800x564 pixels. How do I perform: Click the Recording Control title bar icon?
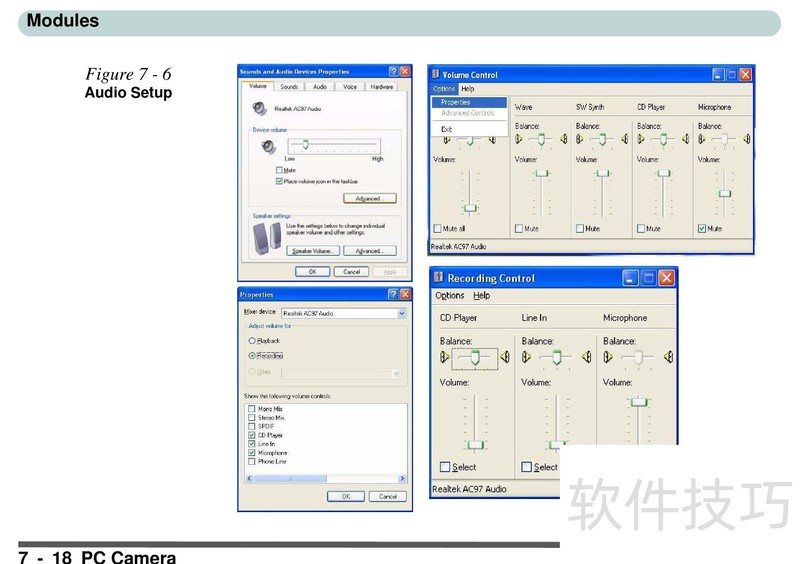tap(439, 278)
